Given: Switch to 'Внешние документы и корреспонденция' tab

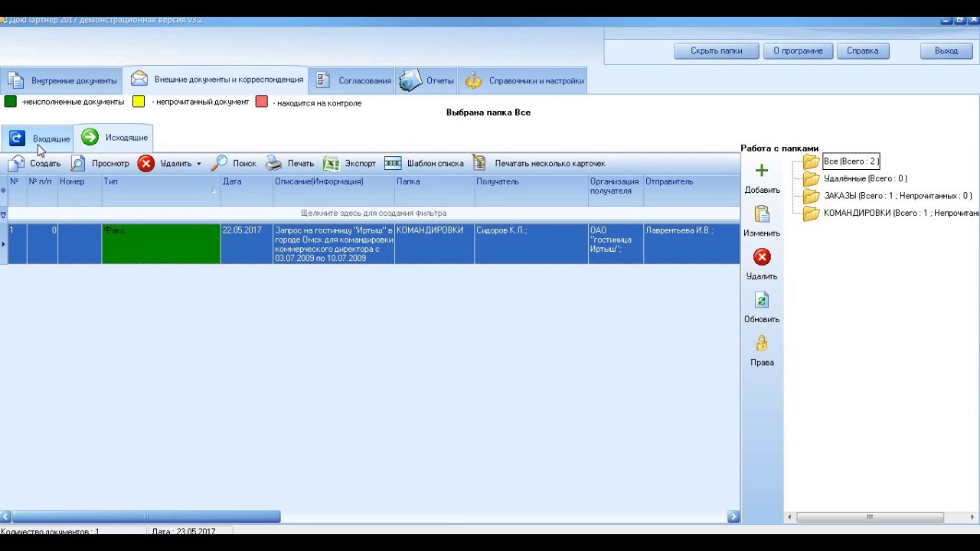Looking at the screenshot, I should (217, 79).
